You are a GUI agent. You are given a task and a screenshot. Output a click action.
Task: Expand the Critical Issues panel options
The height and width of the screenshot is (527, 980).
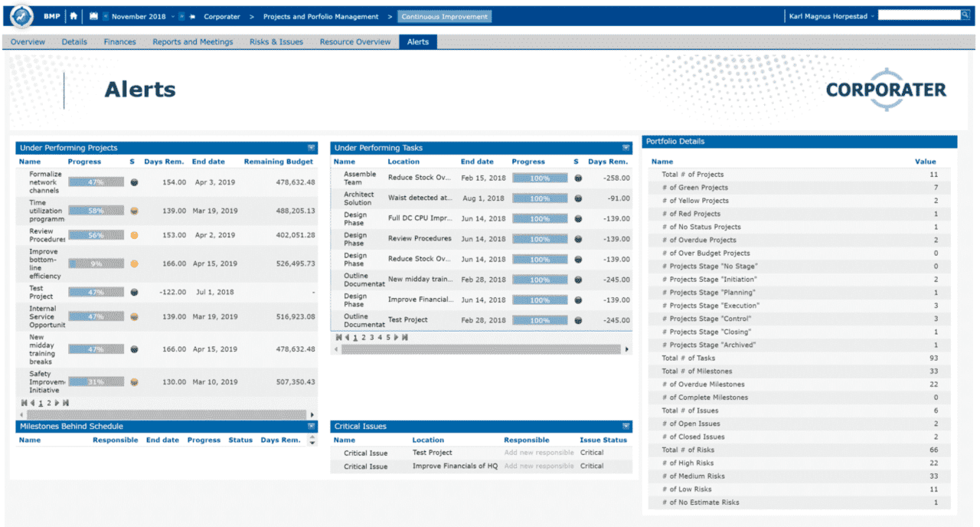(x=626, y=427)
